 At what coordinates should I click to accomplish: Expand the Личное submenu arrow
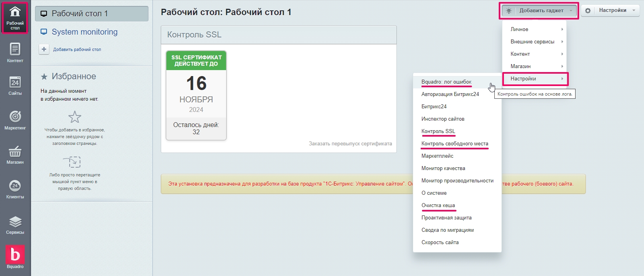tap(562, 29)
